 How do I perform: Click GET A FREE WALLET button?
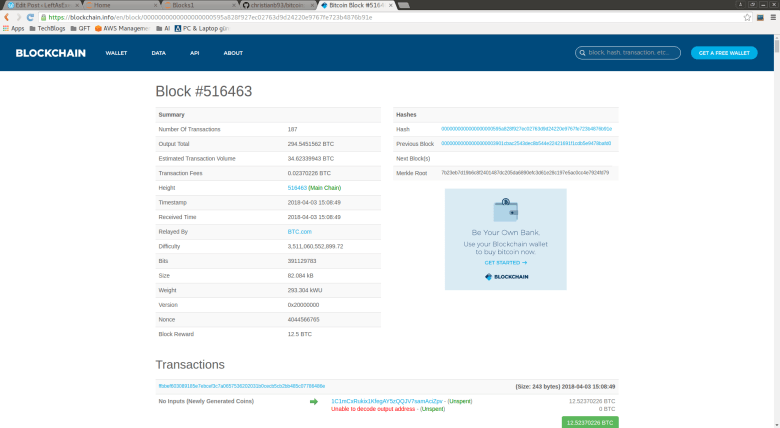click(724, 53)
